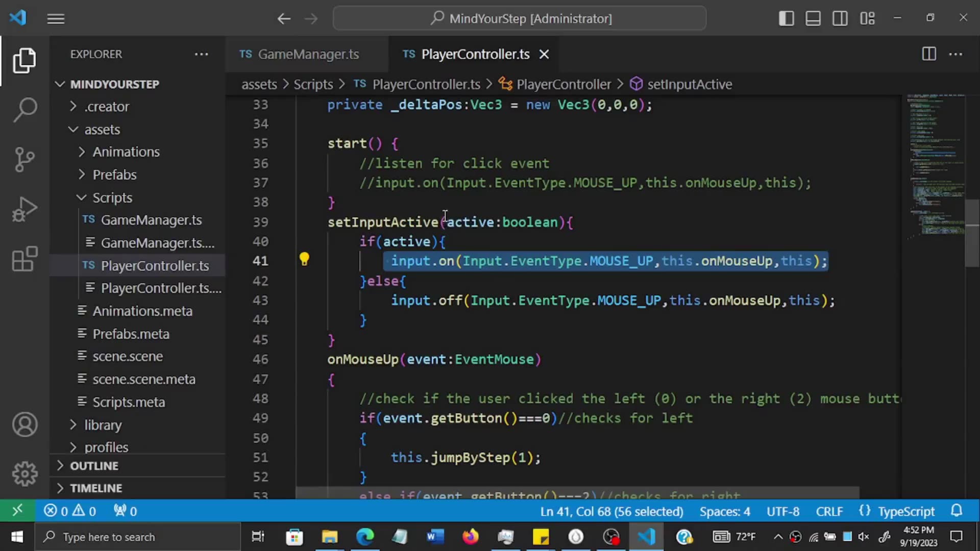Open the hamburger application menu
This screenshot has height=551, width=980.
pyautogui.click(x=55, y=19)
